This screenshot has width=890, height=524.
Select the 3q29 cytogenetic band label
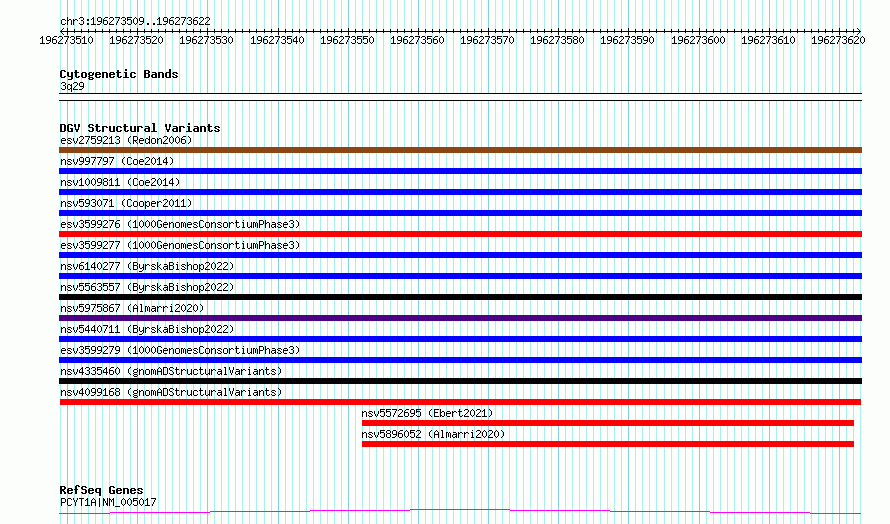[x=72, y=86]
